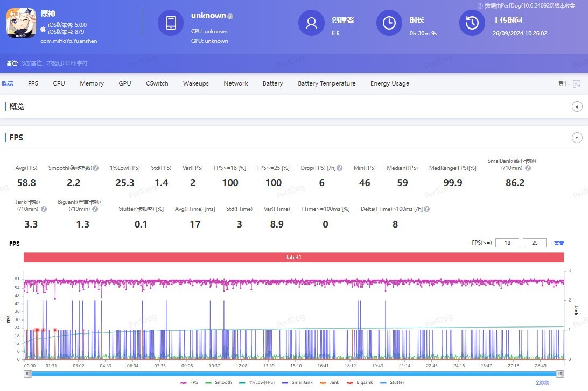Image resolution: width=588 pixels, height=391 pixels.
Task: Collapse the FPS section arrow
Action: 577,138
